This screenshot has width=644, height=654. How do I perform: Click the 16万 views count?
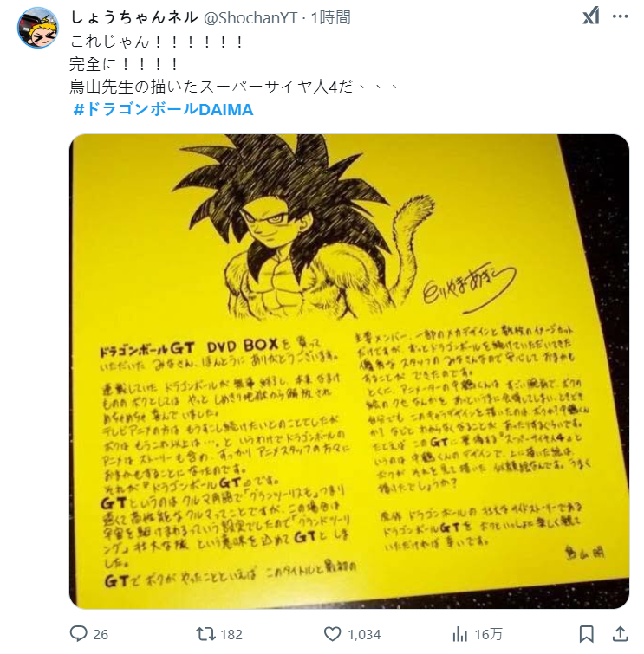pos(488,634)
